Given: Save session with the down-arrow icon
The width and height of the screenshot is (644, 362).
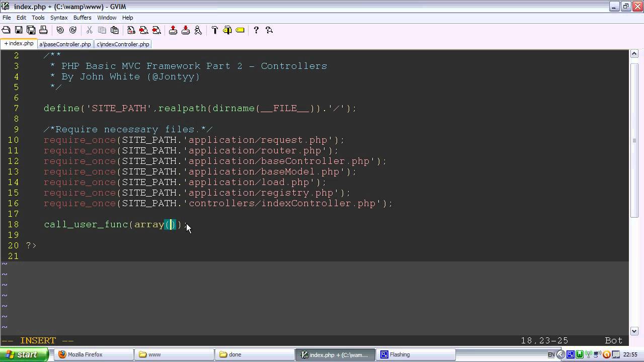Looking at the screenshot, I should coord(186,30).
